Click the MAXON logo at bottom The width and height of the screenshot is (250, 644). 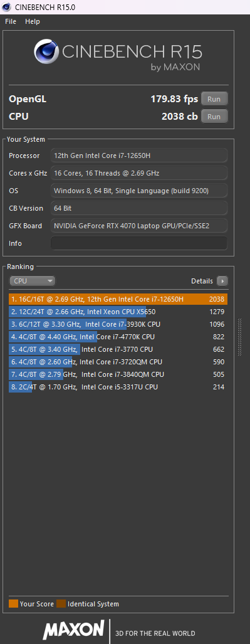[x=73, y=629]
